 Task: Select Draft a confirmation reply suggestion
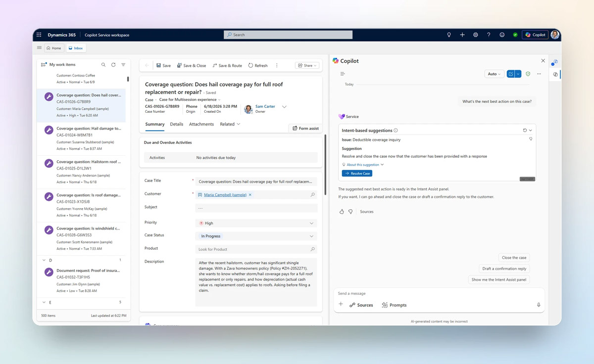504,269
